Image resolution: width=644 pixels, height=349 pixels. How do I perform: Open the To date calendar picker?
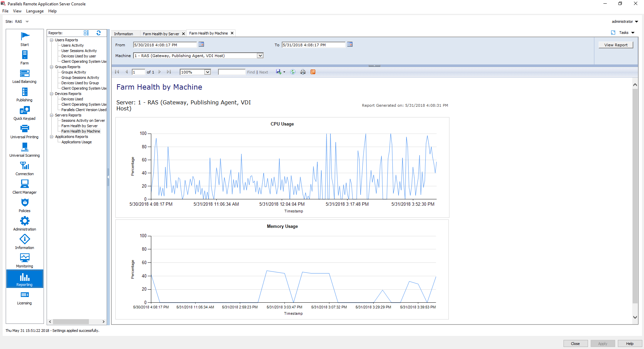tap(350, 44)
